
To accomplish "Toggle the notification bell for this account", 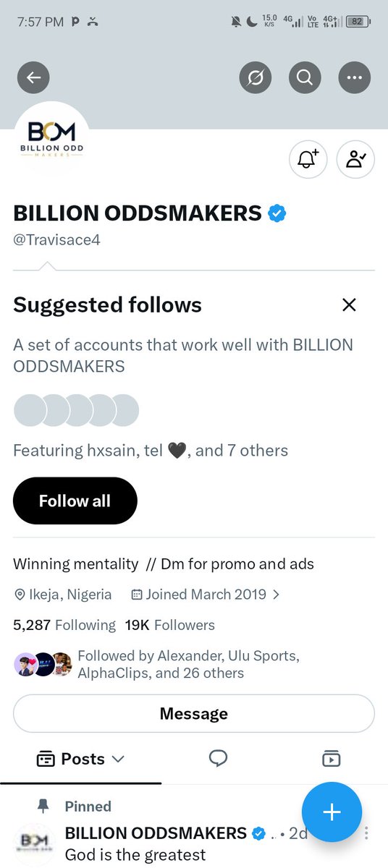I will point(308,159).
